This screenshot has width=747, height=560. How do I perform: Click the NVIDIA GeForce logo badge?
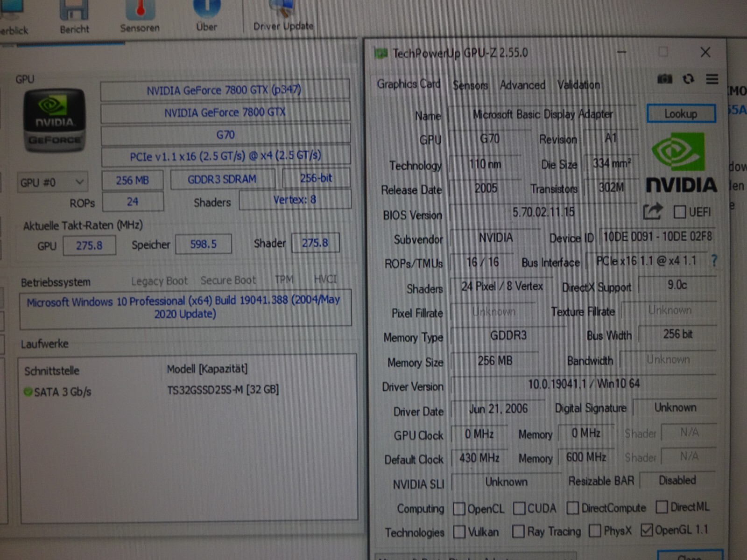[x=54, y=121]
